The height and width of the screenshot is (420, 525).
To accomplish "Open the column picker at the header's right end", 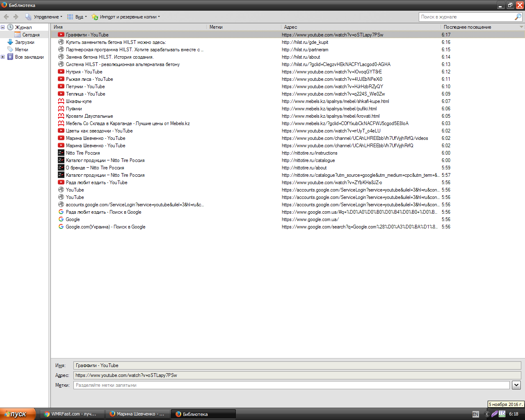I will (x=522, y=27).
